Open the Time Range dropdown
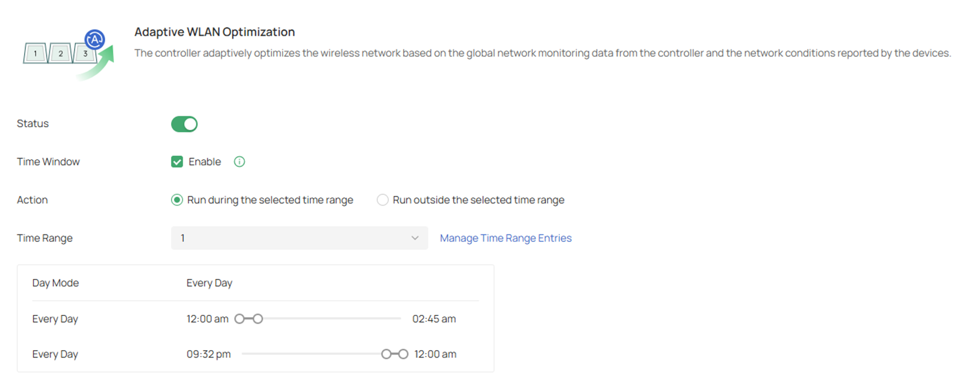Screen dimensions: 980x390 point(300,238)
